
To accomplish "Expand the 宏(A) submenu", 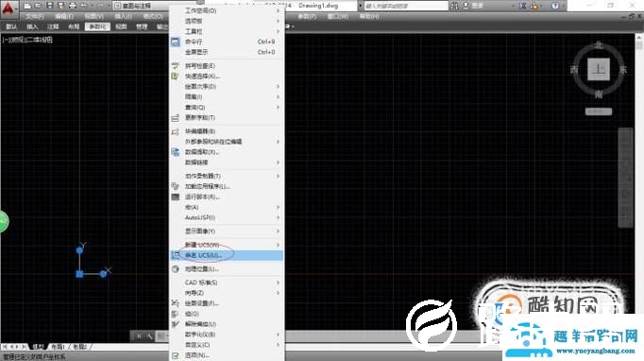I will [x=227, y=207].
